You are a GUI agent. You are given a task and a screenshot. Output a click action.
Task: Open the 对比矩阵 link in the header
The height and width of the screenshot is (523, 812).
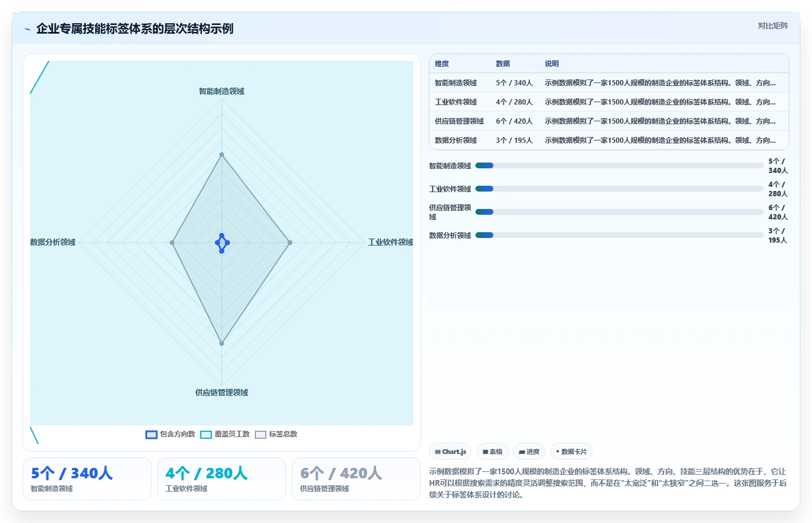[x=773, y=26]
